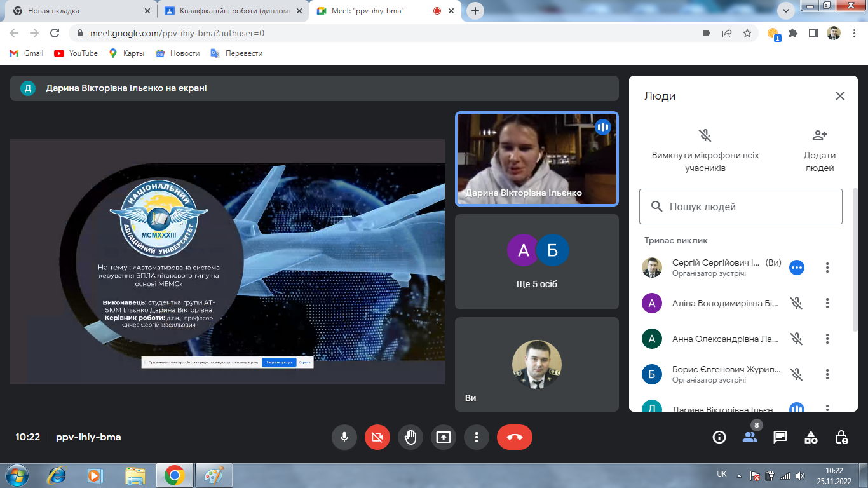Start presenting your screen

(x=443, y=437)
